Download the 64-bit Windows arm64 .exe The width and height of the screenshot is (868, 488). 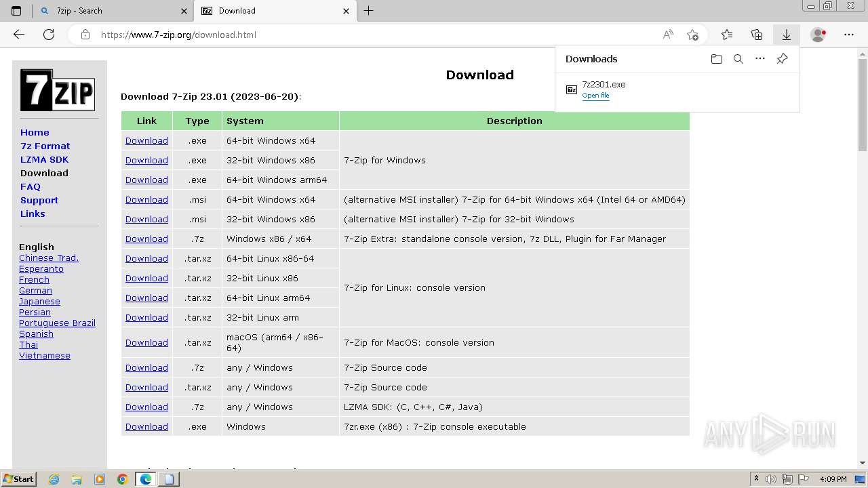[x=146, y=180]
